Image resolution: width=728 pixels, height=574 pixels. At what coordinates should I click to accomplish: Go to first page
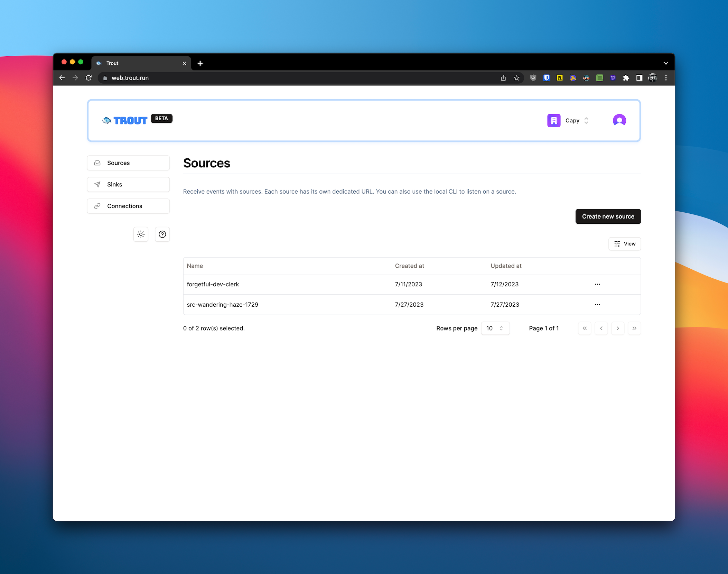pos(585,328)
